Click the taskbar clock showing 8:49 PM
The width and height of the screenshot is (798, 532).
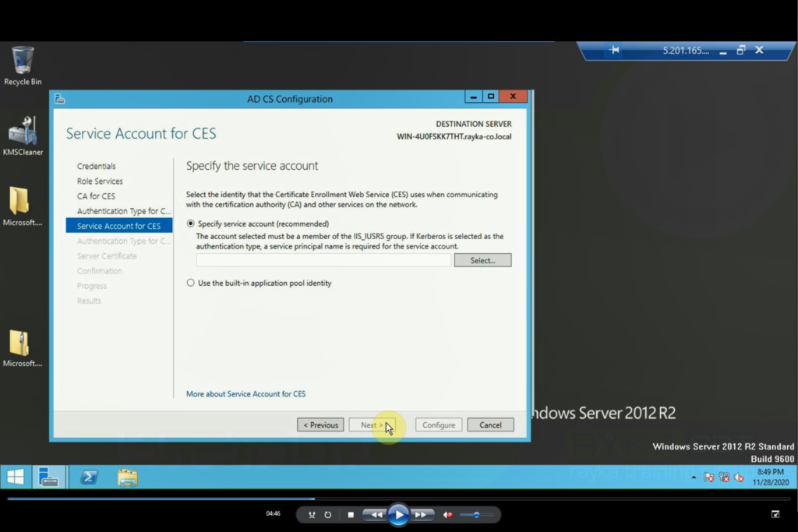tap(771, 477)
